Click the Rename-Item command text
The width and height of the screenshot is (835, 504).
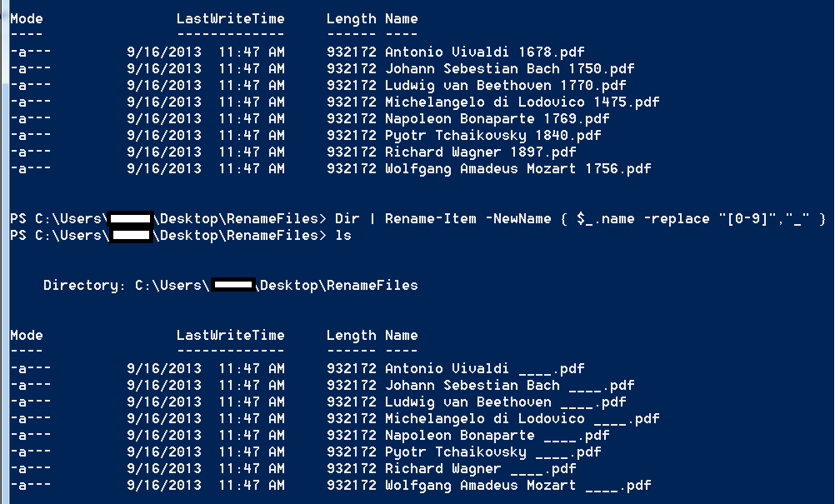click(x=430, y=219)
